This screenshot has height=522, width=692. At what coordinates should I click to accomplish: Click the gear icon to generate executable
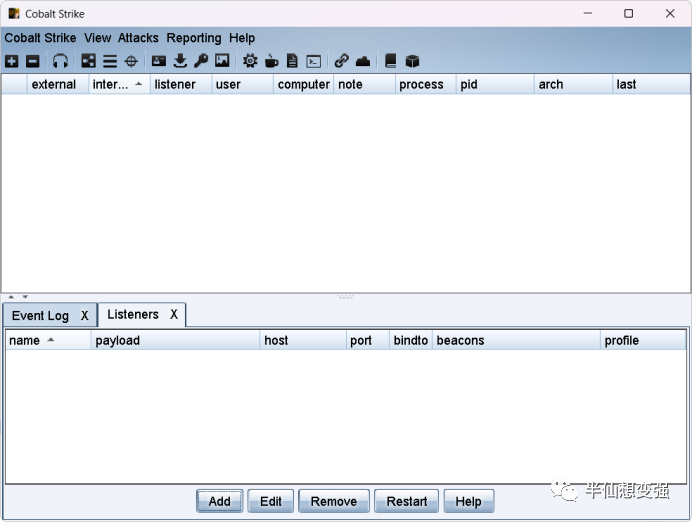point(250,61)
